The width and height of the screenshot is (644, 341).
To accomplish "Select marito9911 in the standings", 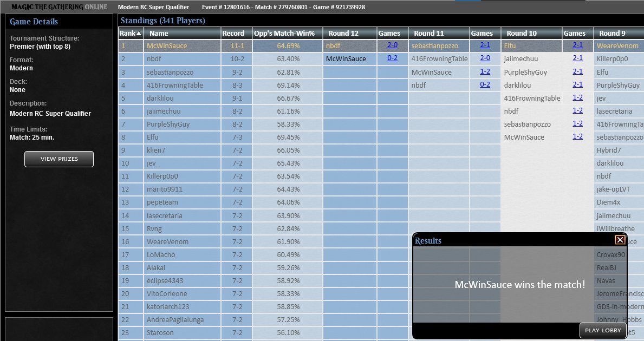I will point(164,189).
